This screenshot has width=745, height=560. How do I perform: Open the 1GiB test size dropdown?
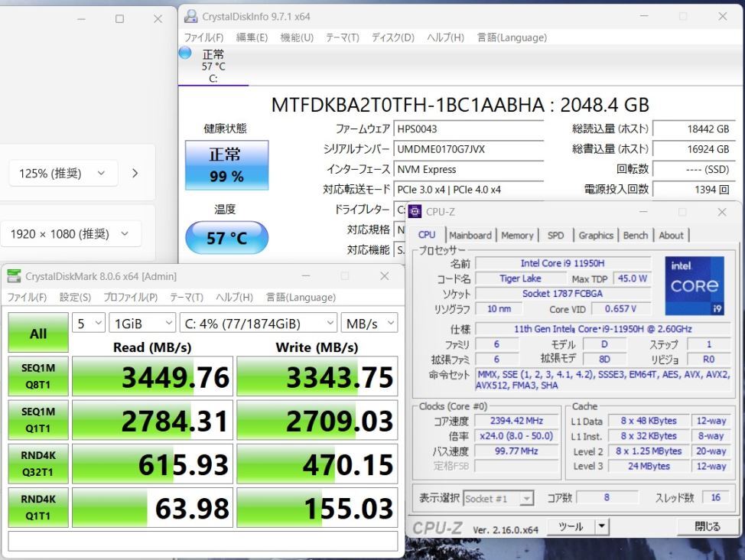point(142,324)
